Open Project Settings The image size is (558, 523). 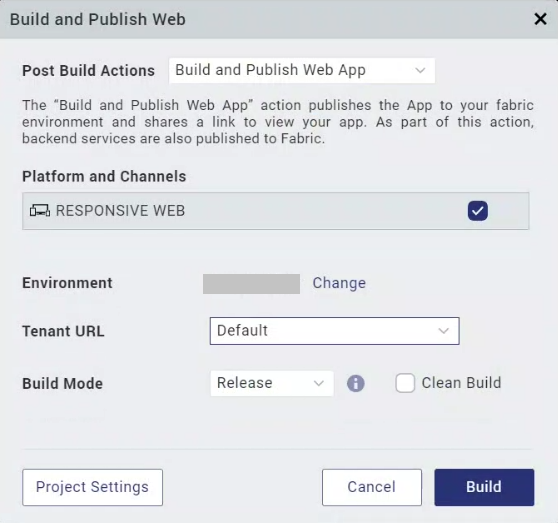(x=93, y=487)
